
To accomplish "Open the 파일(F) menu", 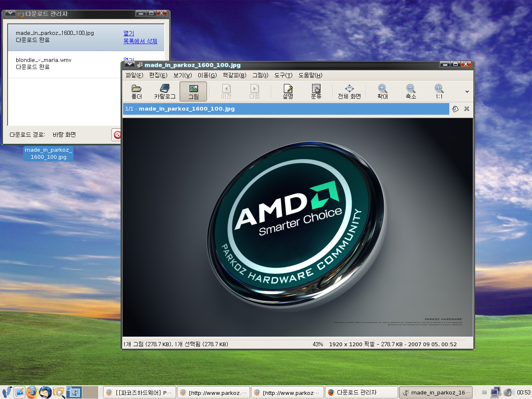I will pos(134,75).
